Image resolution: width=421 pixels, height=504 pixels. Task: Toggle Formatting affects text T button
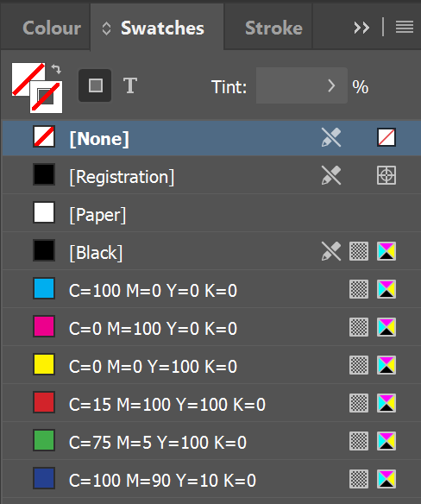(x=130, y=85)
